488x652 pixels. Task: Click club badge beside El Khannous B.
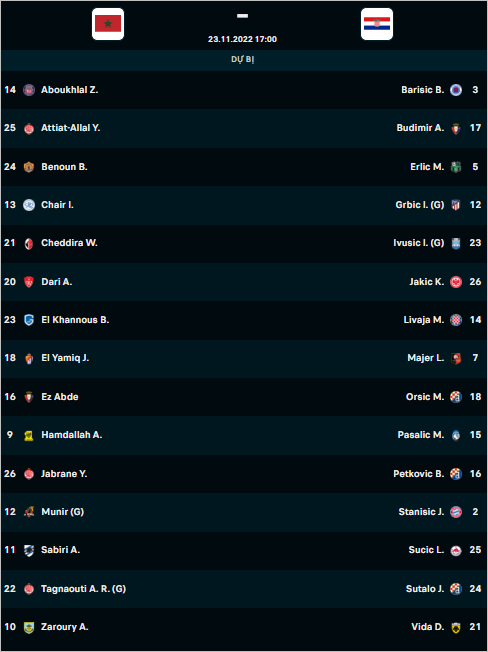[29, 320]
